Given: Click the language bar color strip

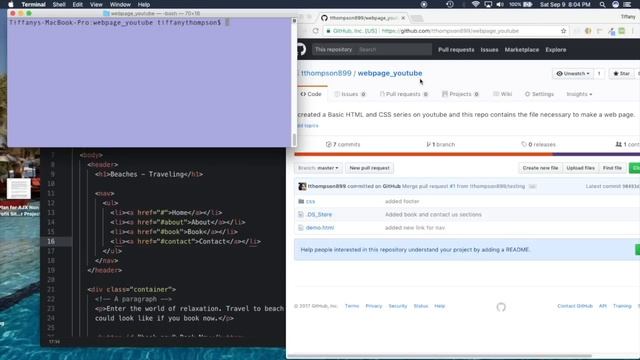Looking at the screenshot, I should pyautogui.click(x=467, y=154).
